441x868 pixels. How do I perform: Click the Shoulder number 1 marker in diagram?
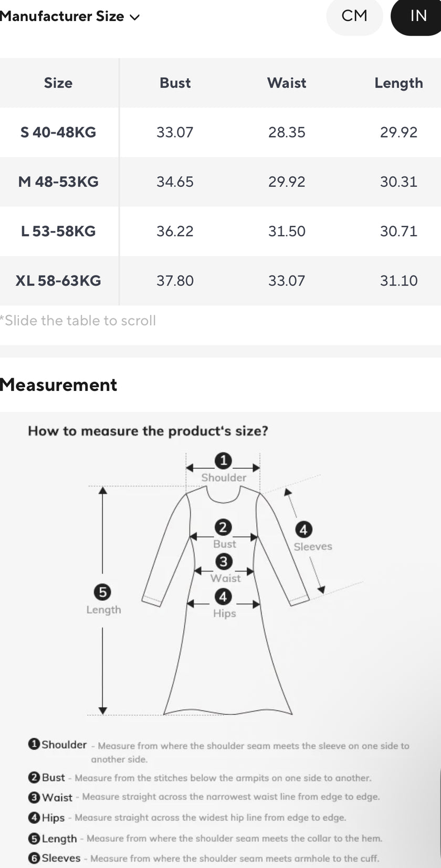click(223, 461)
